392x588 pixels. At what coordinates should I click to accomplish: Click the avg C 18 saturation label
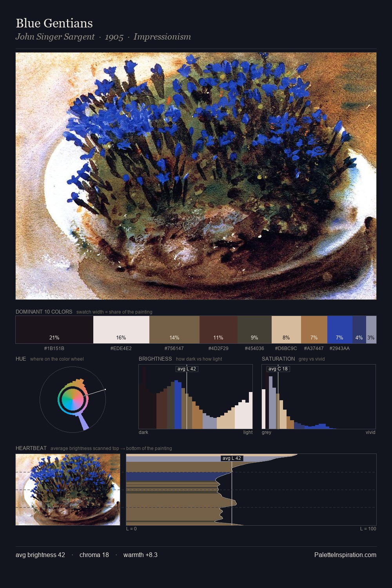pos(278,369)
